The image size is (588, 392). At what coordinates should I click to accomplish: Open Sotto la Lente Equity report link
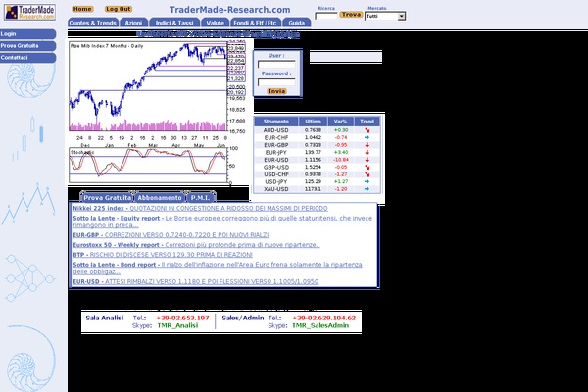(222, 221)
